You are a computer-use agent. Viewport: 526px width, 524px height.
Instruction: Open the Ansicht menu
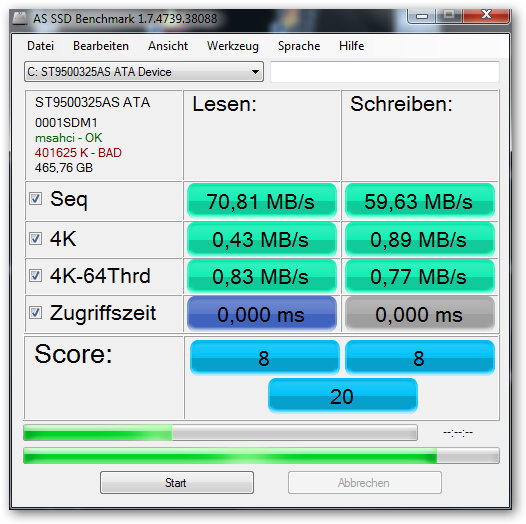click(x=168, y=46)
